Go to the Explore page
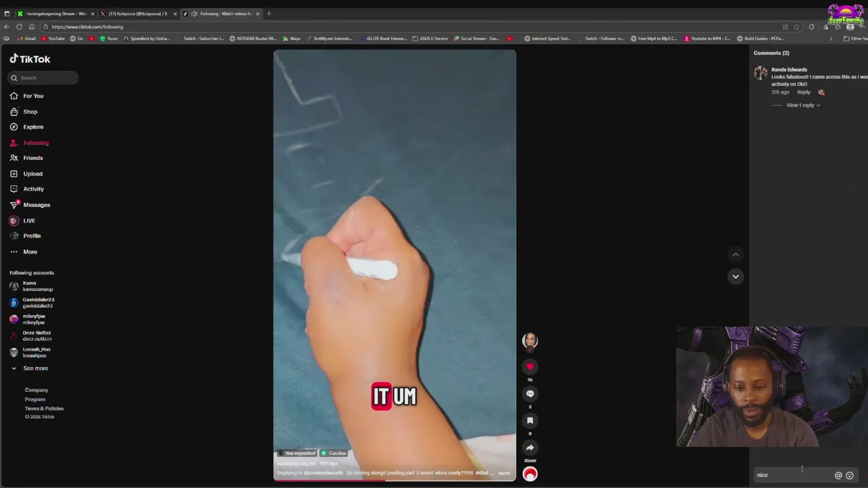This screenshot has width=868, height=488. click(x=27, y=127)
